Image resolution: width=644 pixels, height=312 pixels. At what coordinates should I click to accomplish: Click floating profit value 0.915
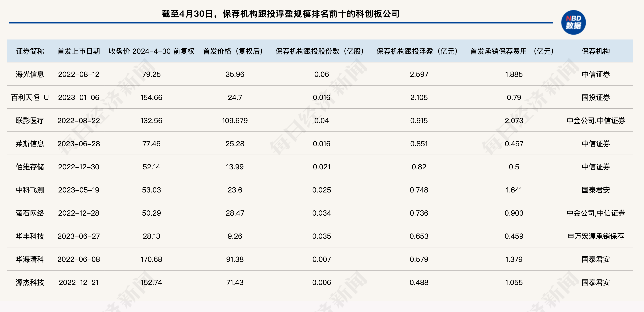coord(419,121)
